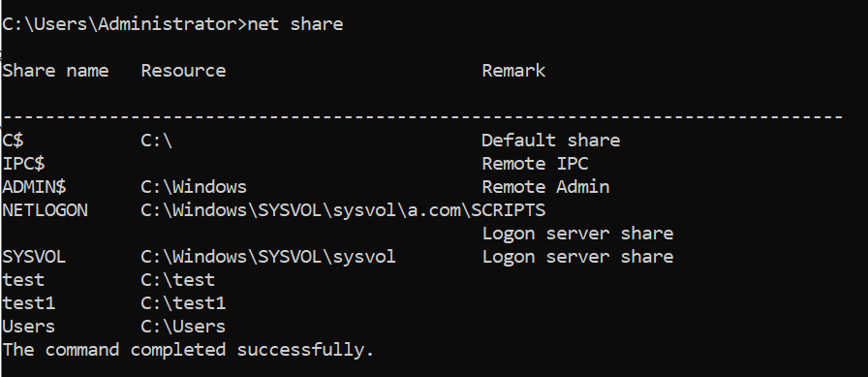This screenshot has height=377, width=868.
Task: Click the IPC$ share entry
Action: pyautogui.click(x=24, y=164)
